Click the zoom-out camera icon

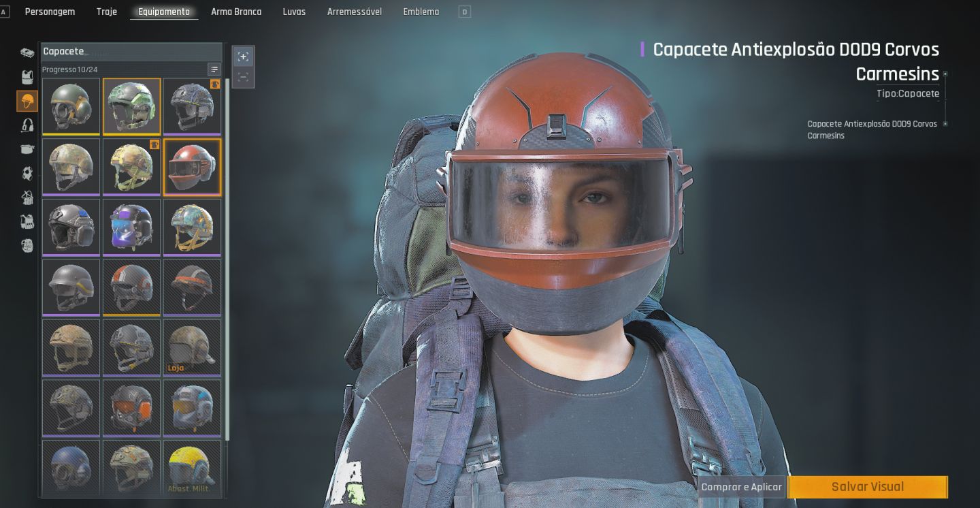243,77
